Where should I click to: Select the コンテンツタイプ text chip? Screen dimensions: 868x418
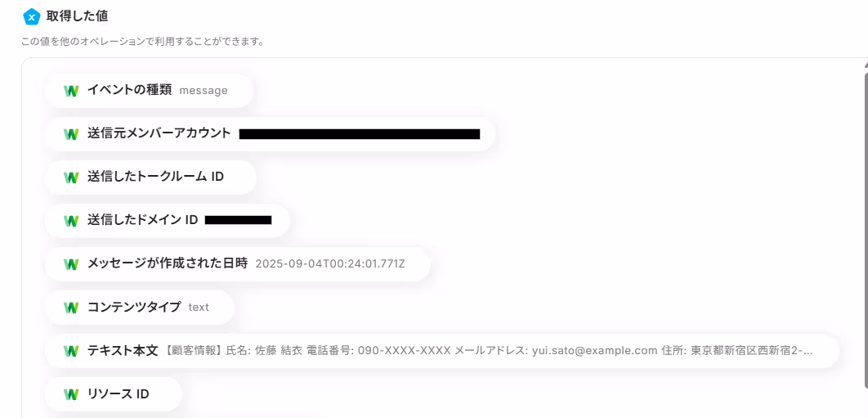[x=140, y=308]
